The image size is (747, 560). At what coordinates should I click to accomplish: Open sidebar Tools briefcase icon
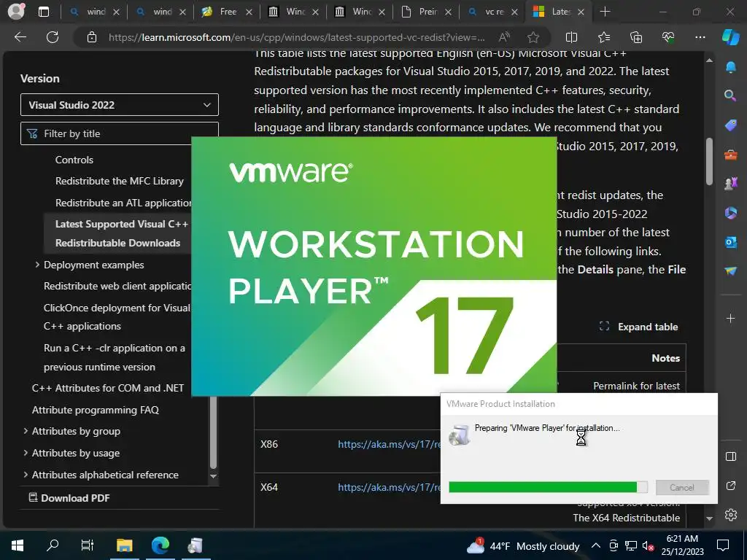[x=730, y=155]
